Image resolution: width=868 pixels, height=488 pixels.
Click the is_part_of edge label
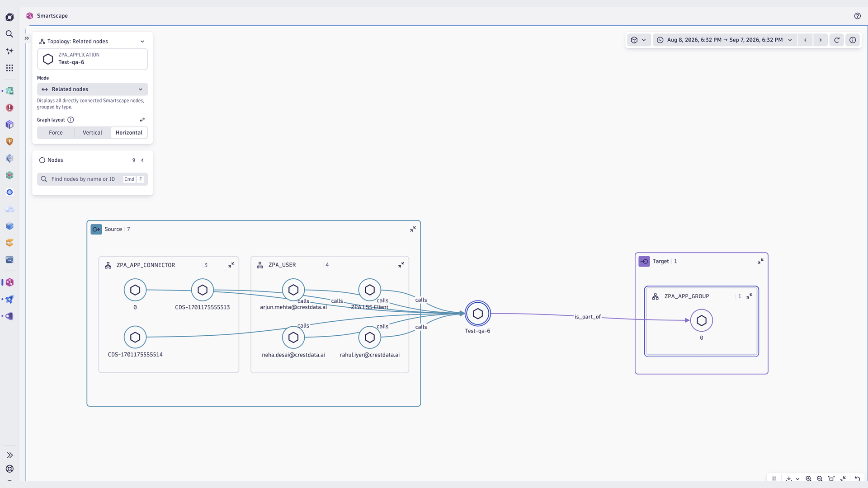point(588,317)
